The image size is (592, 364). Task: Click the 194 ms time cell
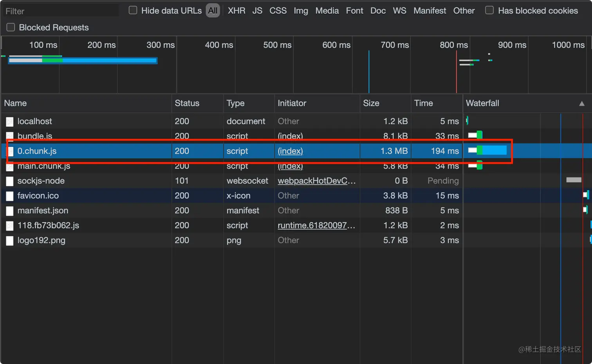tap(445, 151)
